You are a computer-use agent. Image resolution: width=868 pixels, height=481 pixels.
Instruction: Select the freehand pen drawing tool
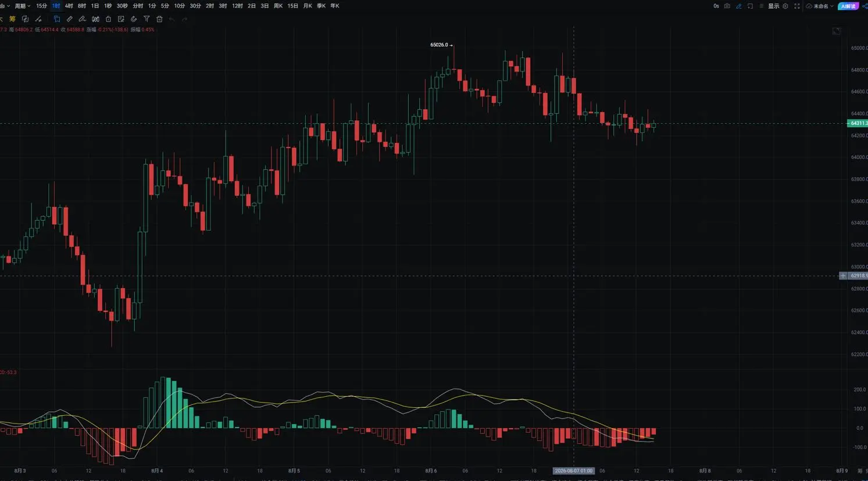[x=82, y=19]
